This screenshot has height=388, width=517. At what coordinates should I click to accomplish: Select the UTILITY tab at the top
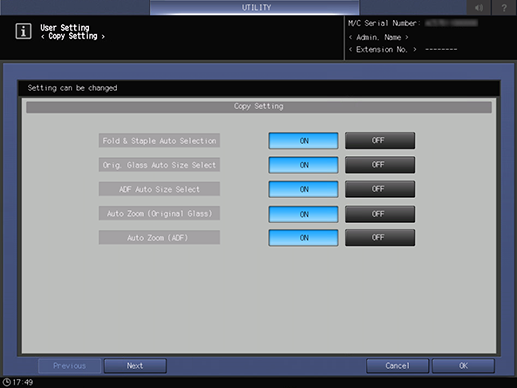pos(255,7)
